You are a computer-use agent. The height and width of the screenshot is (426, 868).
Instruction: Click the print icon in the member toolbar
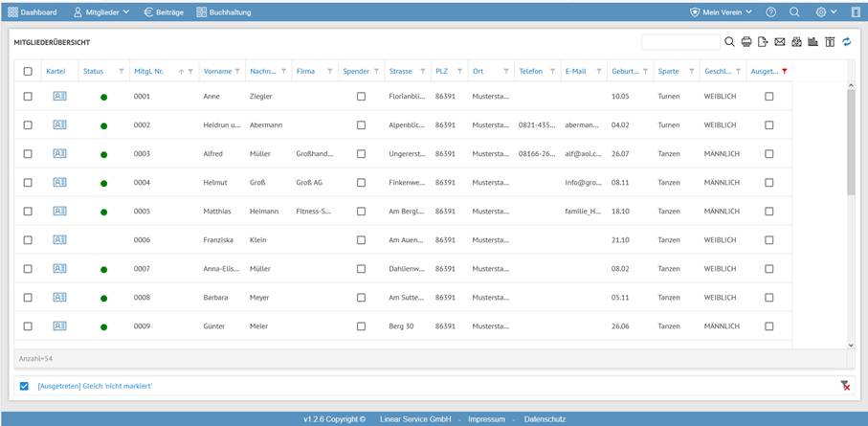[x=746, y=42]
